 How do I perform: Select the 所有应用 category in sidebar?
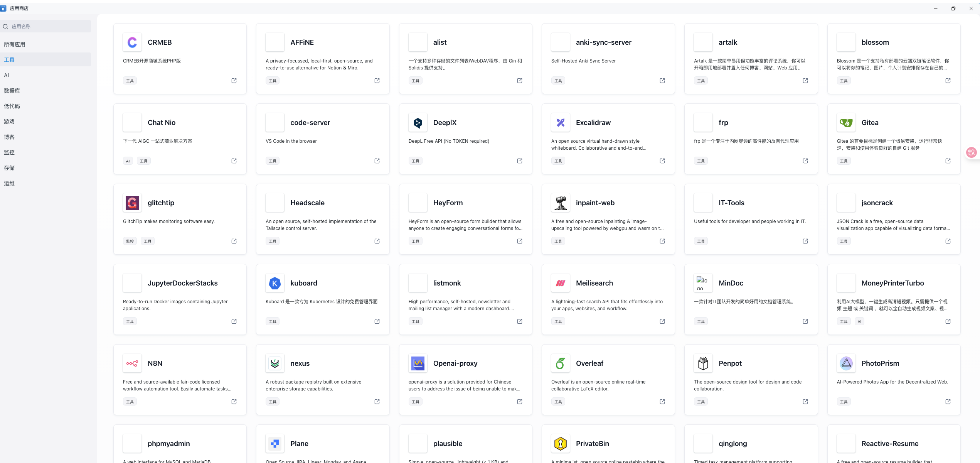[15, 44]
